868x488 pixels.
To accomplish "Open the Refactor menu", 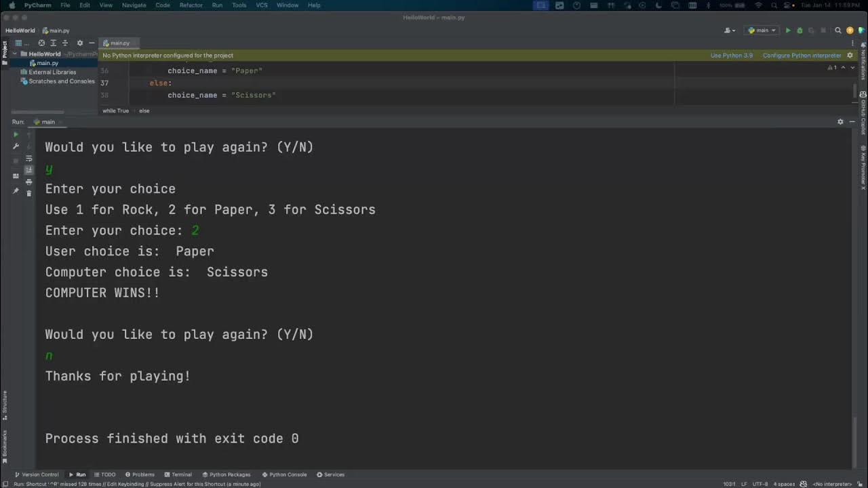I will tap(191, 5).
